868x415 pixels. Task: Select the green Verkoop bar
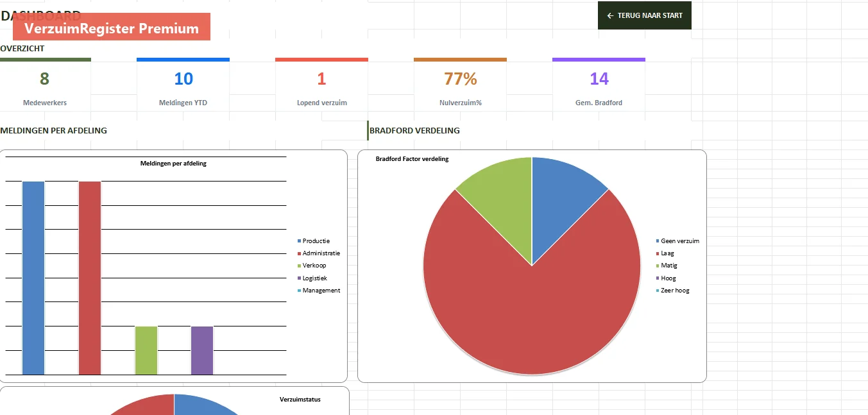pos(146,350)
